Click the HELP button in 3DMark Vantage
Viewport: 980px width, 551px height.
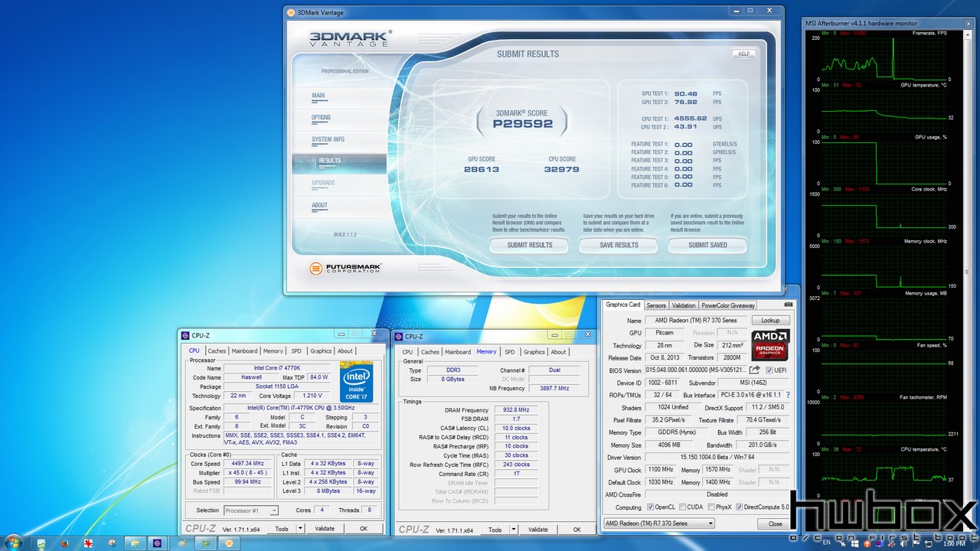click(x=743, y=54)
